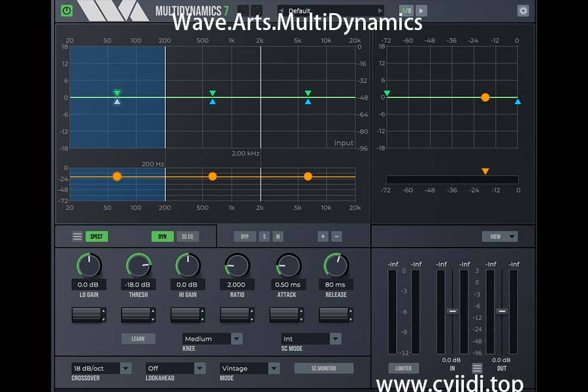
Task: Go to the previous preset arrow
Action: click(x=281, y=10)
